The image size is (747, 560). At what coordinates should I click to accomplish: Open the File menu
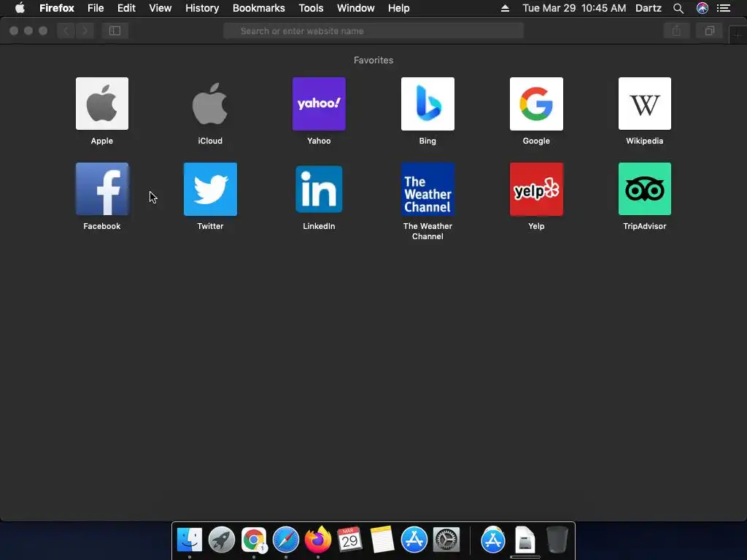[x=96, y=8]
